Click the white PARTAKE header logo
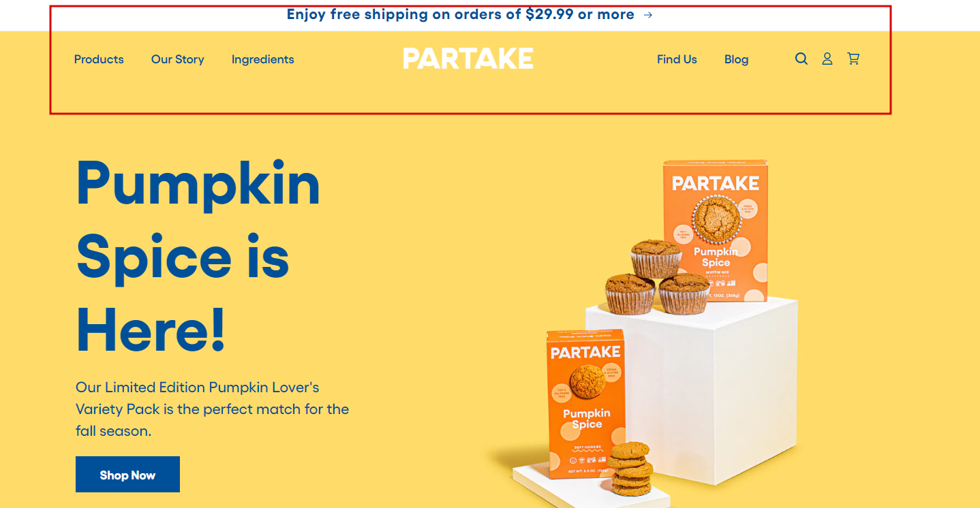This screenshot has height=508, width=980. coord(468,59)
